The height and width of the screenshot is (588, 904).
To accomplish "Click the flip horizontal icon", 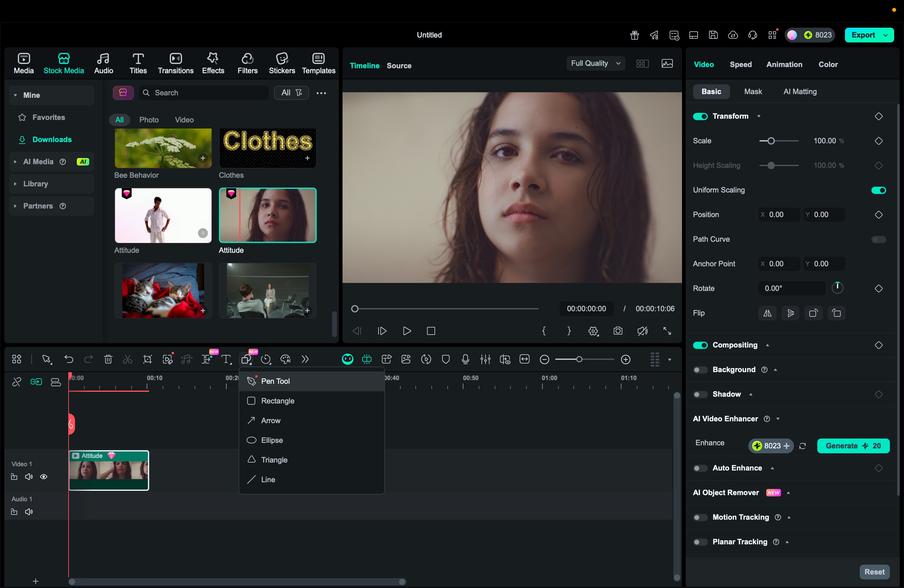I will pyautogui.click(x=767, y=313).
